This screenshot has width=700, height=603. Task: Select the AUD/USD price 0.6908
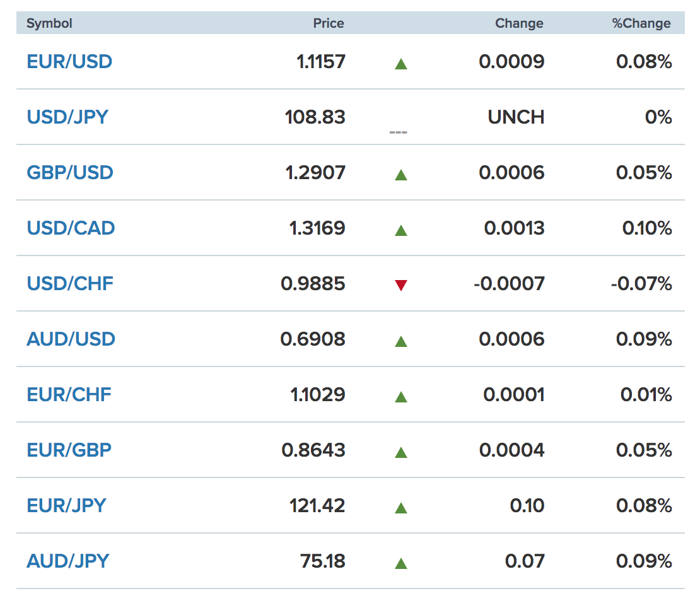(313, 339)
